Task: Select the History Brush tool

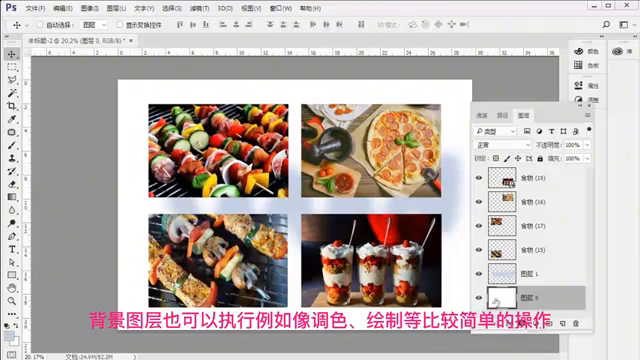Action: click(11, 171)
